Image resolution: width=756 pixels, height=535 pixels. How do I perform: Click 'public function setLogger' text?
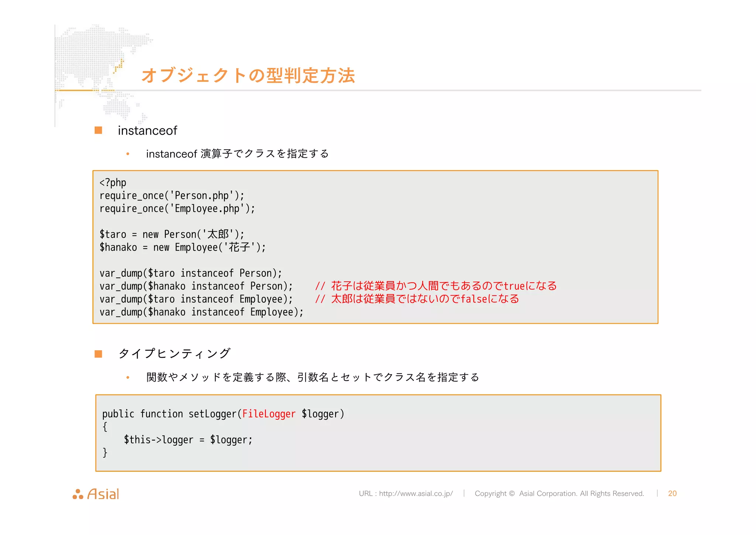[170, 414]
